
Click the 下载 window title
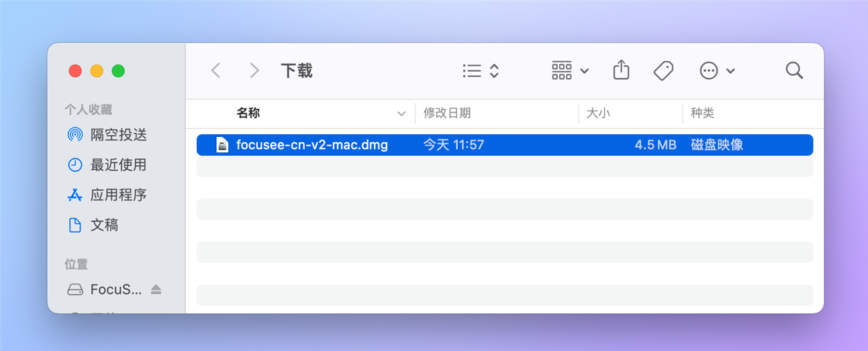297,70
